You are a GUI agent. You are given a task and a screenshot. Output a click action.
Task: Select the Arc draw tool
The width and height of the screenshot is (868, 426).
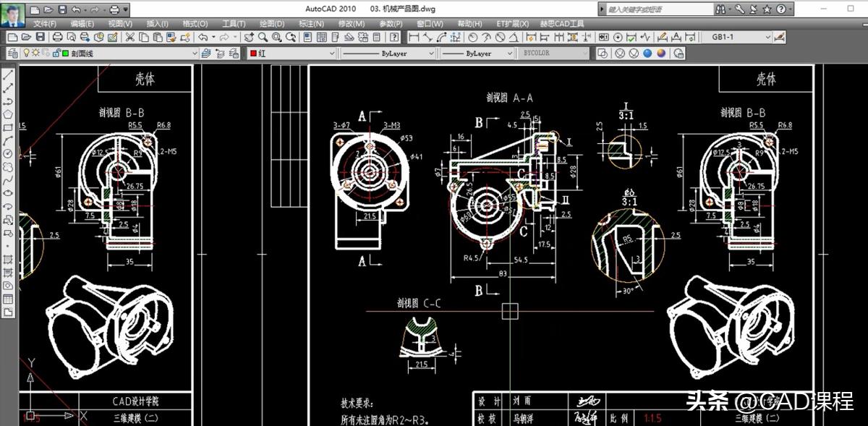pos(8,140)
